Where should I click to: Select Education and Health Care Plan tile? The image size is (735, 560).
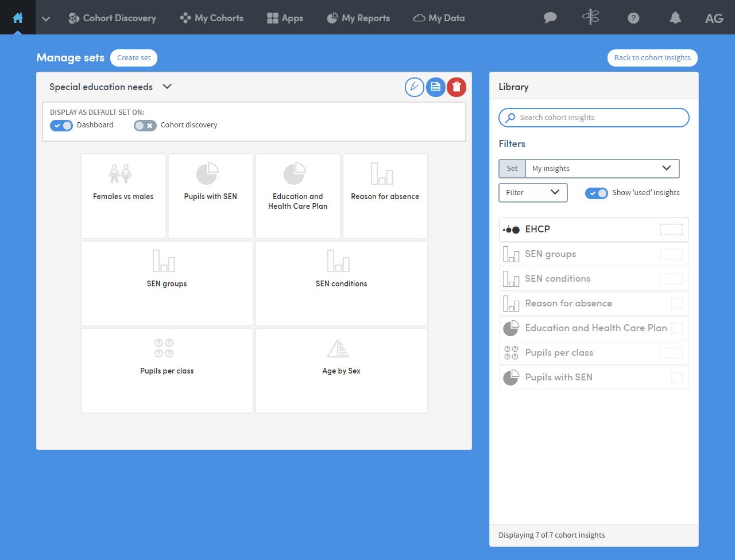click(298, 196)
